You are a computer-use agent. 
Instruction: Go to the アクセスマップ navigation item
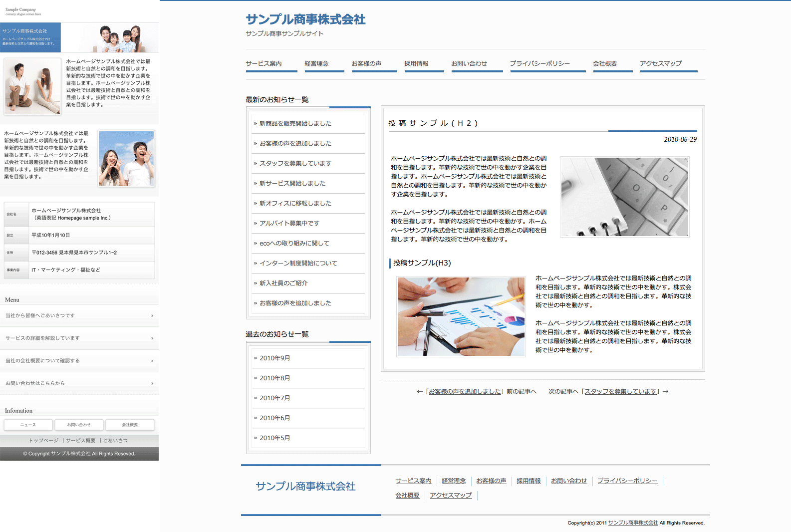(660, 64)
